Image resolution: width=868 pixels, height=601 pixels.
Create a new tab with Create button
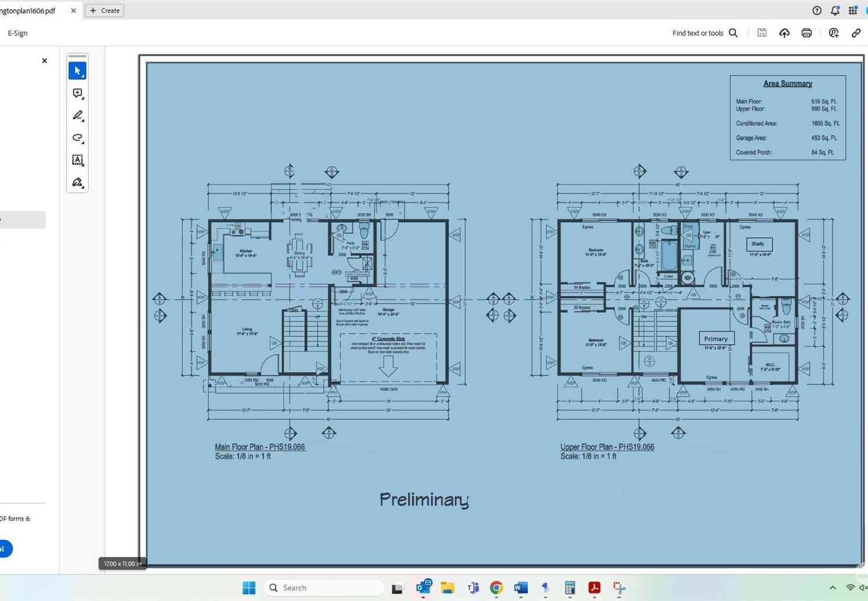point(105,10)
